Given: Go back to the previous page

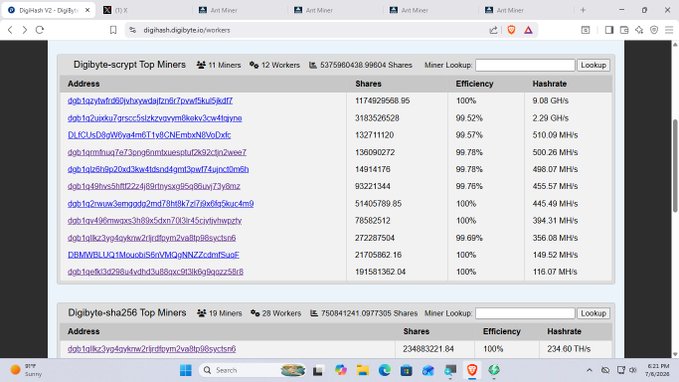Looking at the screenshot, I should pyautogui.click(x=10, y=30).
